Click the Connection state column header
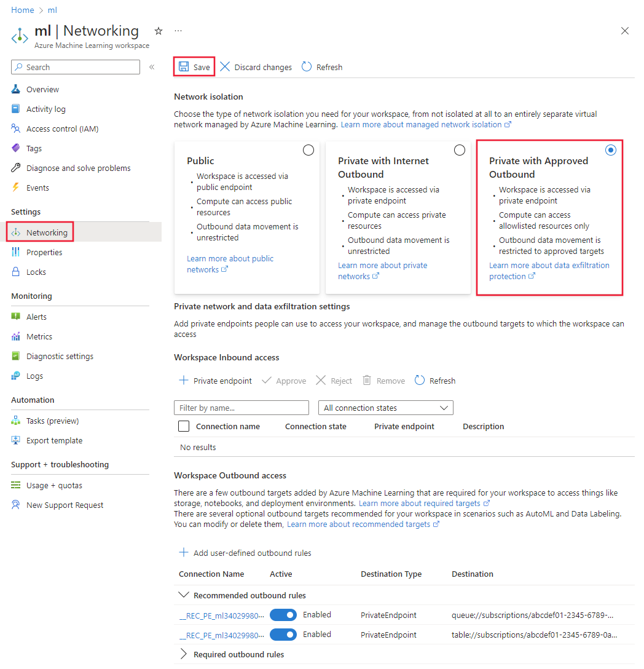 coord(316,426)
